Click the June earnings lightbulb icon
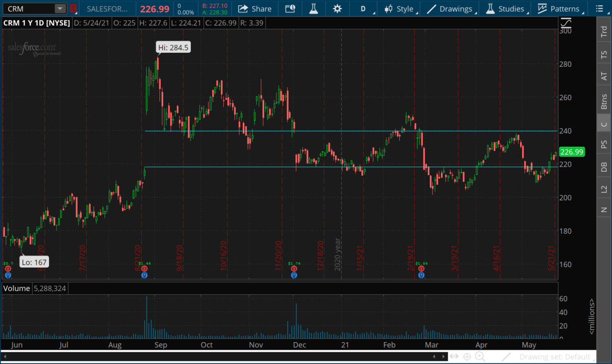This screenshot has width=612, height=364. [x=8, y=275]
